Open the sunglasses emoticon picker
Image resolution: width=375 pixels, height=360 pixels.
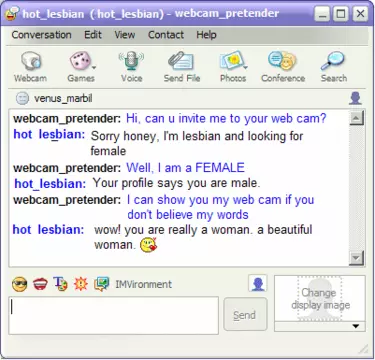click(20, 284)
